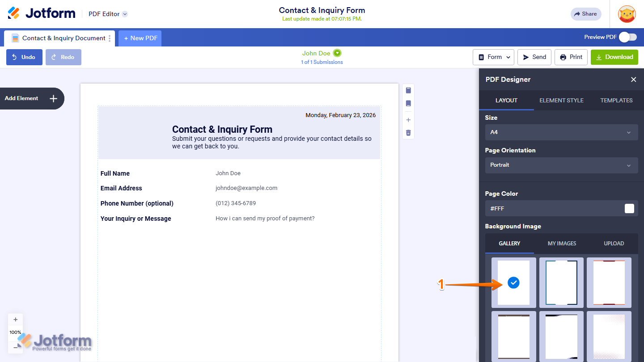The image size is (644, 362).
Task: Add a new page with the plus icon
Action: [x=408, y=119]
